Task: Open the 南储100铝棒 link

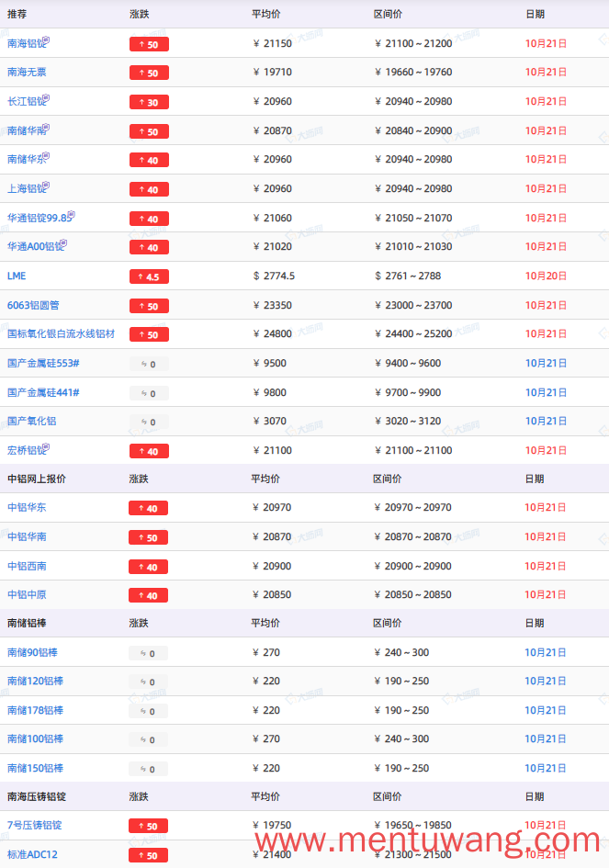Action: [x=35, y=739]
